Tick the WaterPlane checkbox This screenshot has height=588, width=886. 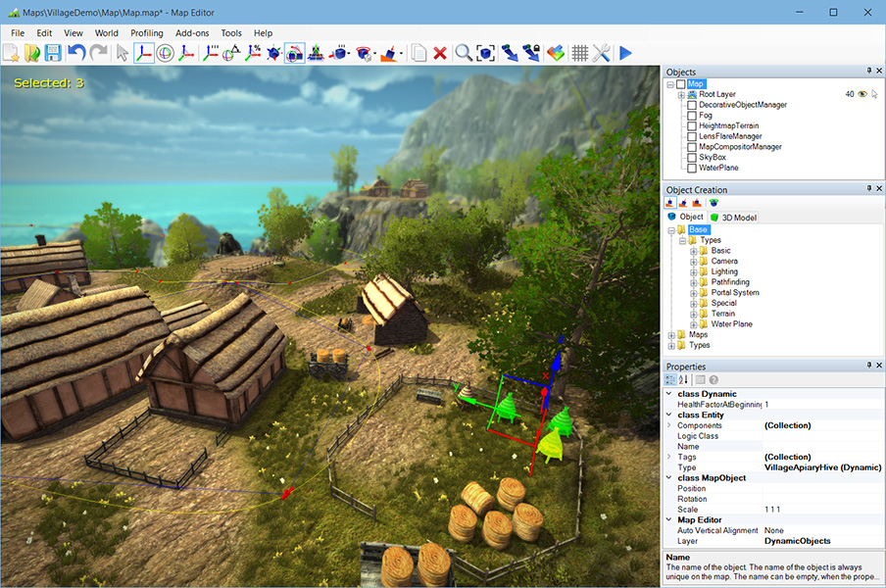click(692, 168)
